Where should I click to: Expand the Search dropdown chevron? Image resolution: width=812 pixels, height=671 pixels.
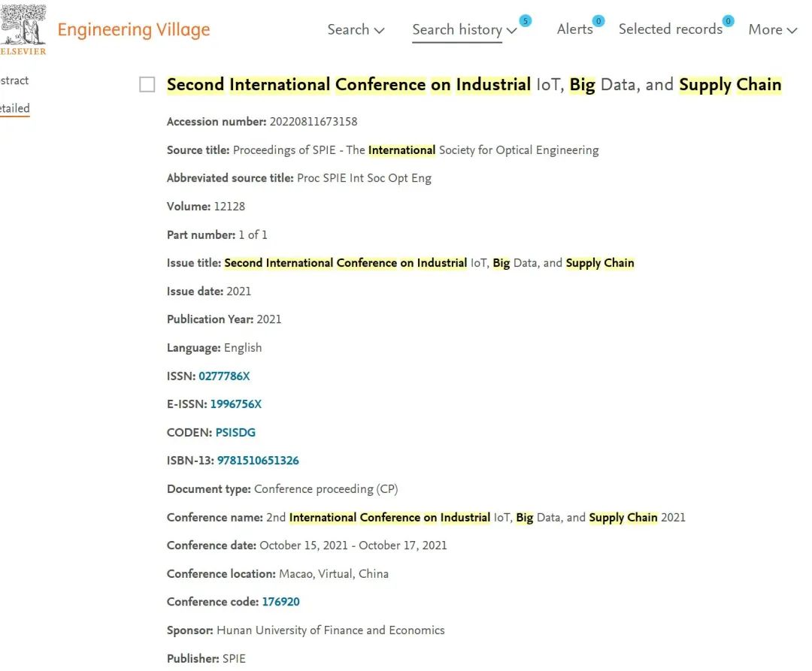tap(379, 31)
